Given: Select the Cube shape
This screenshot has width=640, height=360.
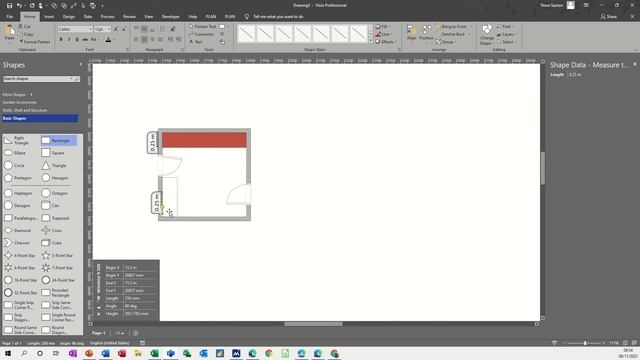Looking at the screenshot, I should click(x=51, y=243).
